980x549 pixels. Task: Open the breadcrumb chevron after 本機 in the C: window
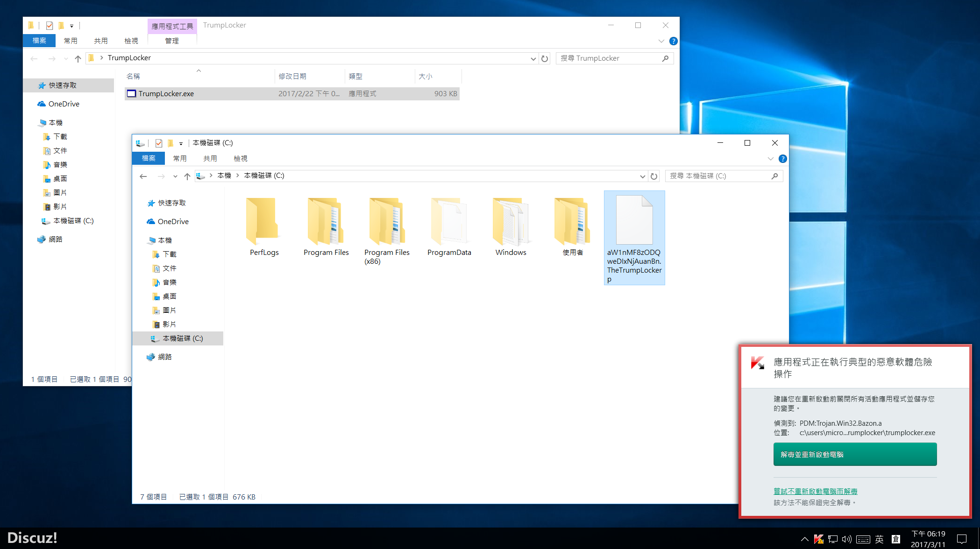point(238,176)
